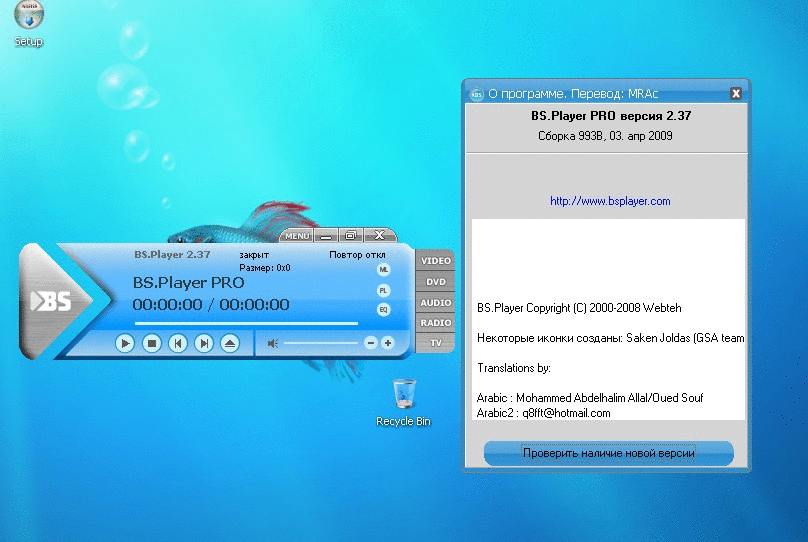Open the http://www.bsplayer.com link
The height and width of the screenshot is (542, 808).
[x=610, y=201]
